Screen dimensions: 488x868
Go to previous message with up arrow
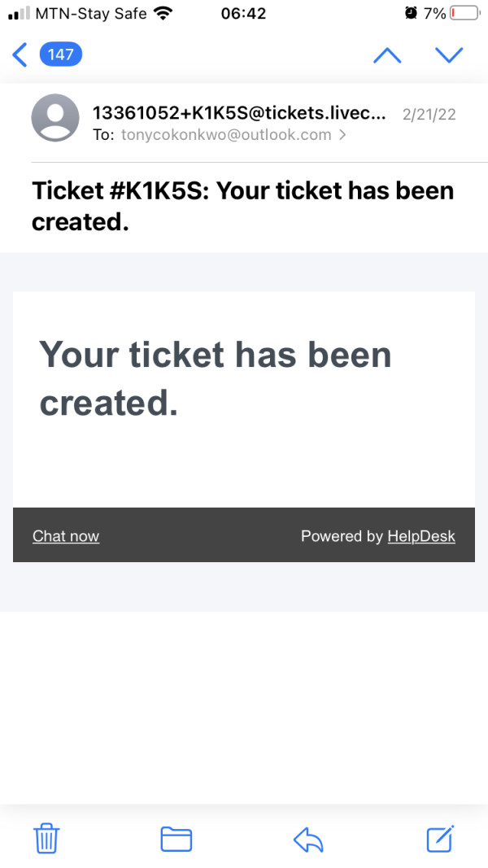coord(386,55)
